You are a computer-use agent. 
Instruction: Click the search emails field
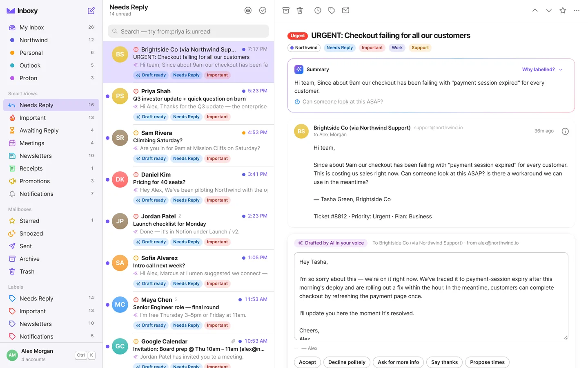[188, 31]
